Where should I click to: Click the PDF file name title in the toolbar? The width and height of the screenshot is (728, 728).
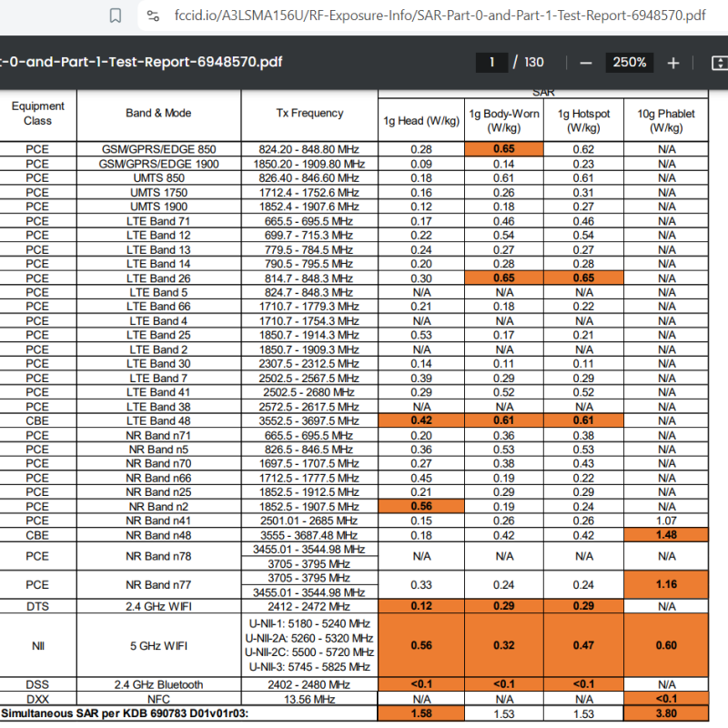(x=141, y=63)
